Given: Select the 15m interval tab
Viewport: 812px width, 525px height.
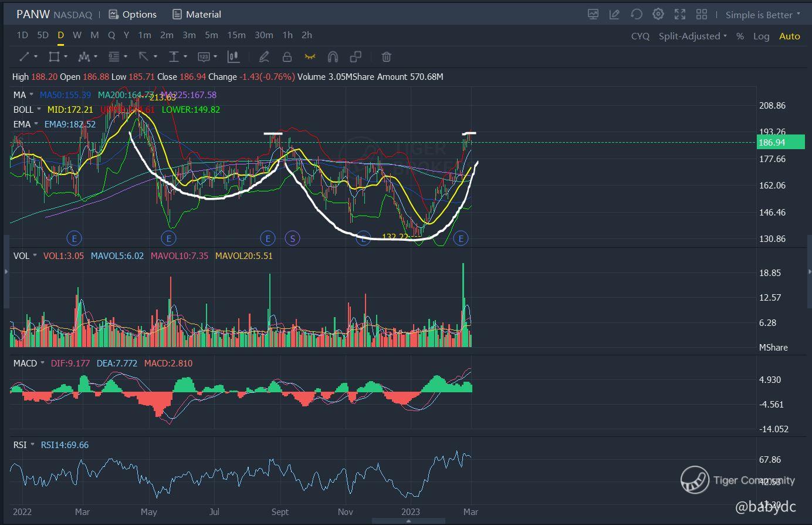Looking at the screenshot, I should click(x=236, y=35).
